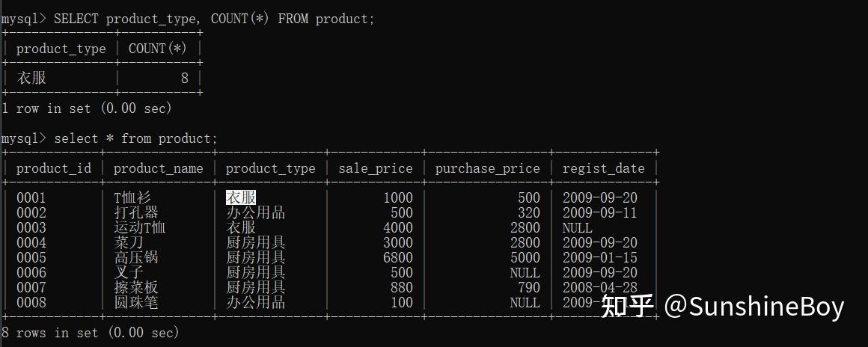This screenshot has width=868, height=347.
Task: Select the count value 8 in first result
Action: (x=184, y=78)
